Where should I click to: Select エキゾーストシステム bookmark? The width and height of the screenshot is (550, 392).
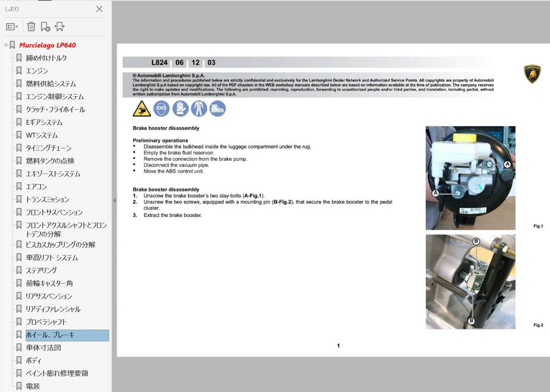[53, 174]
